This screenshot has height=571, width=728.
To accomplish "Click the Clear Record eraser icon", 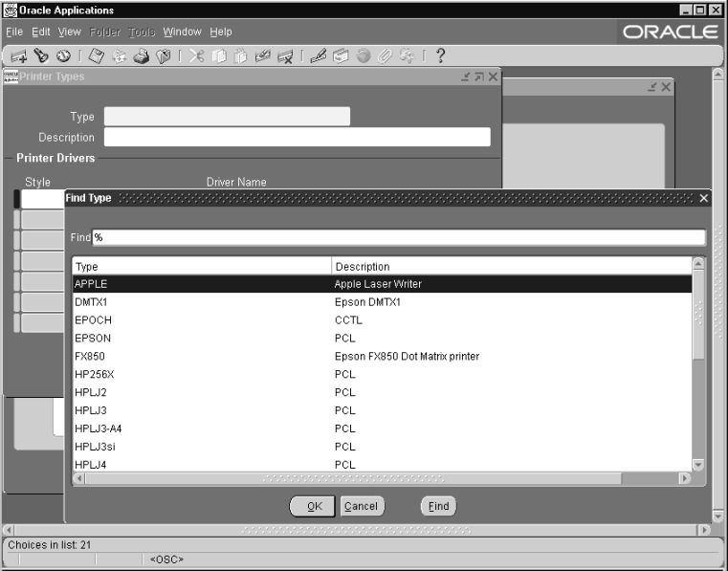I will tap(263, 56).
